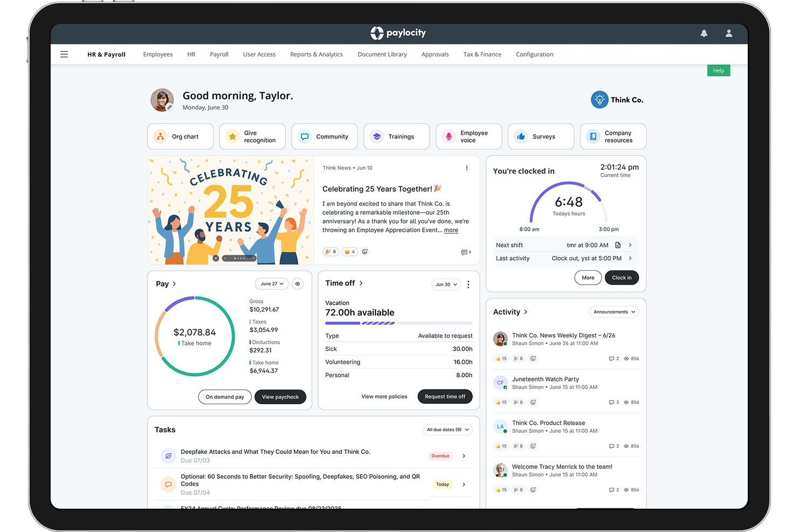Click the vacation hours progress bar

(x=399, y=323)
